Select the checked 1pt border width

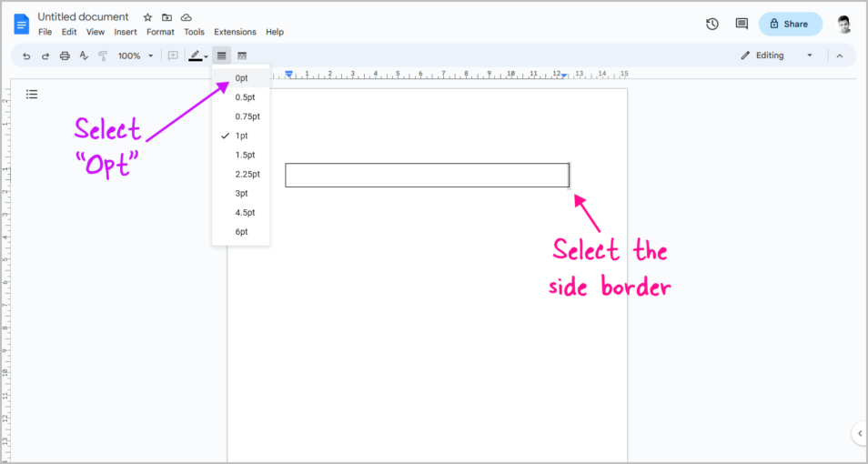241,136
